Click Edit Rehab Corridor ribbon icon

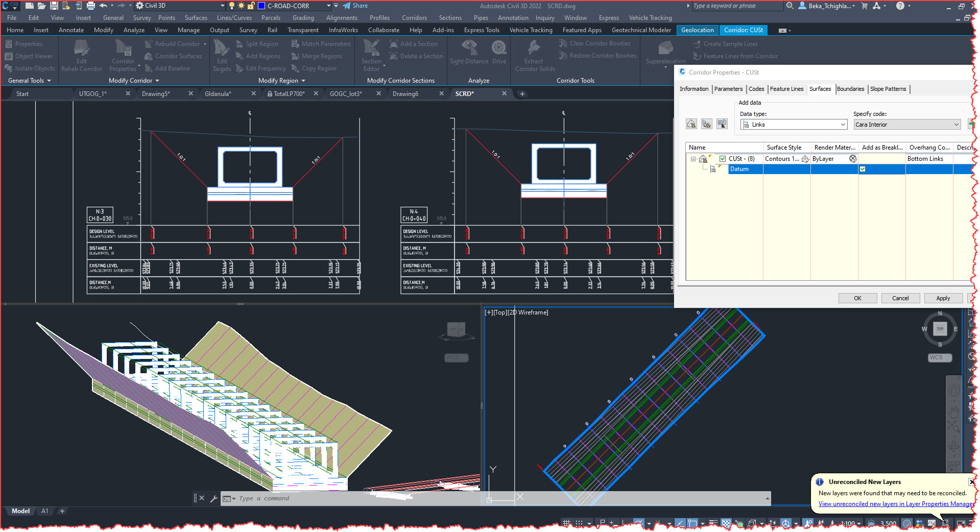[82, 56]
